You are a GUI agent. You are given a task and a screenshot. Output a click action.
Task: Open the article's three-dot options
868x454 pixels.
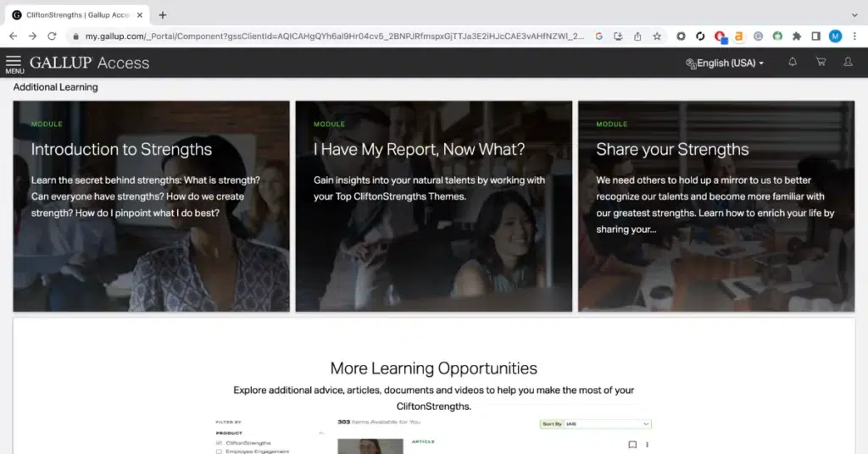tap(647, 445)
